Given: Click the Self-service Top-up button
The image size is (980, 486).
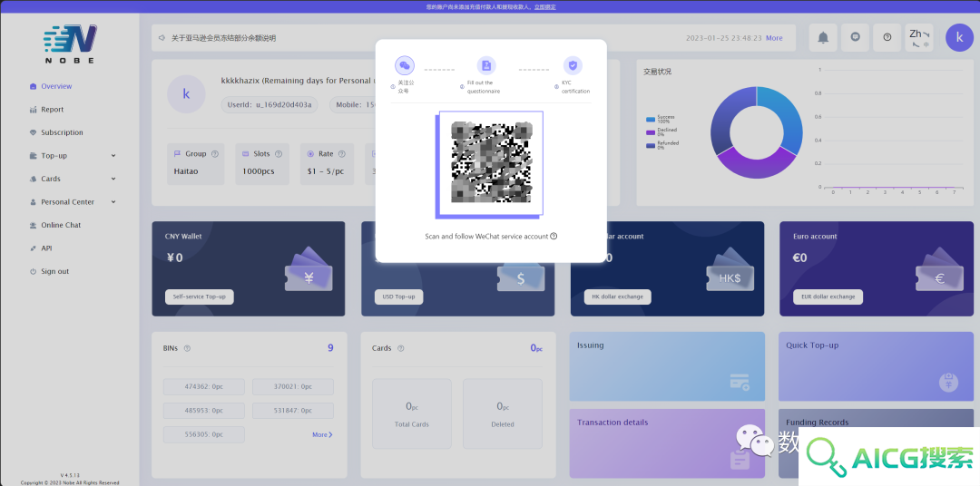Looking at the screenshot, I should point(200,296).
